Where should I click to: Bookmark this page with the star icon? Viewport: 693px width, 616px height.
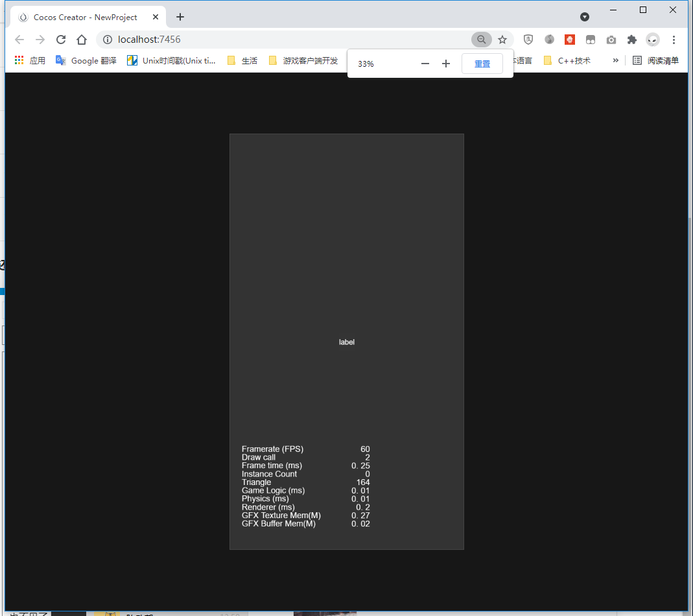click(502, 40)
